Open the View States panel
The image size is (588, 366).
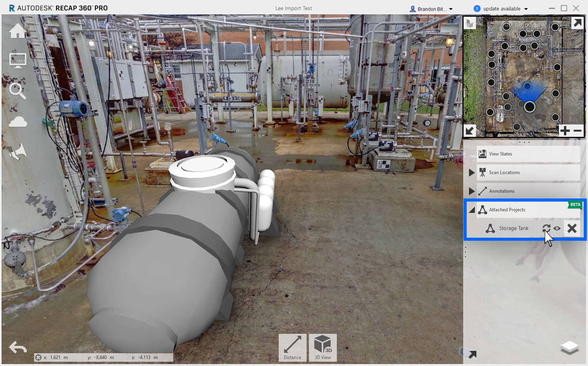[x=528, y=154]
